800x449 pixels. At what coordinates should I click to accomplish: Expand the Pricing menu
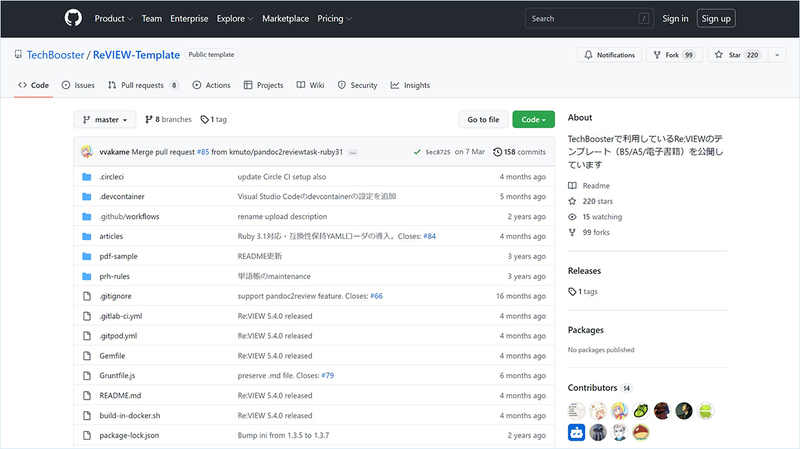pos(334,18)
